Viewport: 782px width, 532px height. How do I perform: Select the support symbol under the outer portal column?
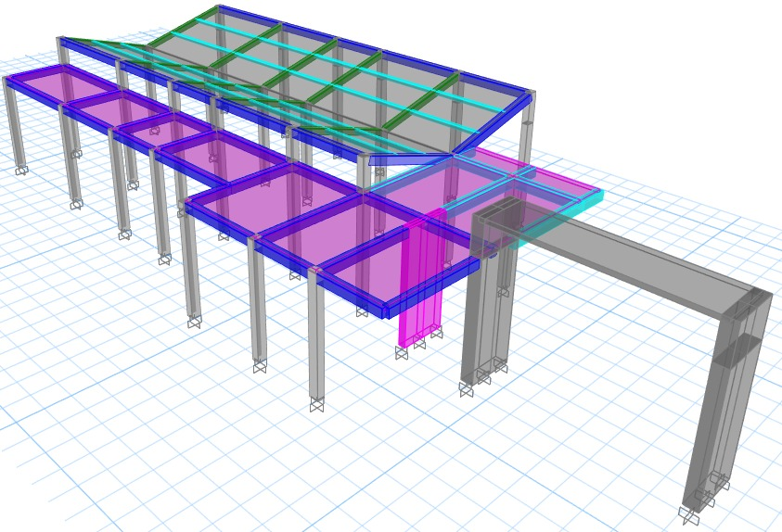pyautogui.click(x=688, y=515)
